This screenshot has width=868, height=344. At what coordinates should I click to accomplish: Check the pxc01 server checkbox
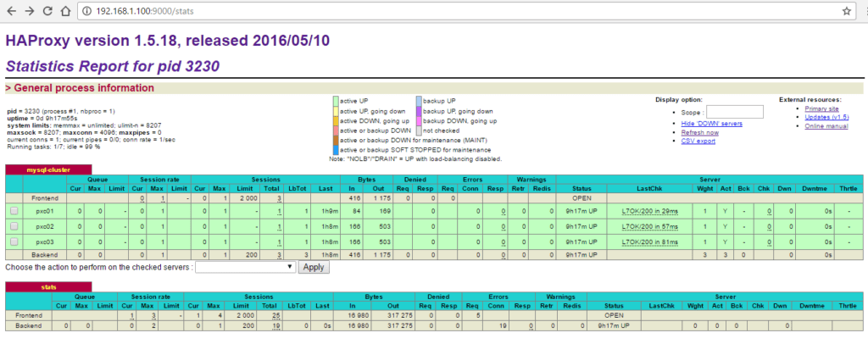click(13, 210)
